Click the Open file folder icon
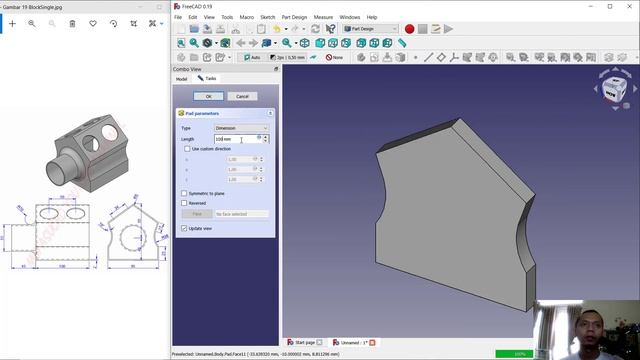The height and width of the screenshot is (360, 640). (194, 29)
